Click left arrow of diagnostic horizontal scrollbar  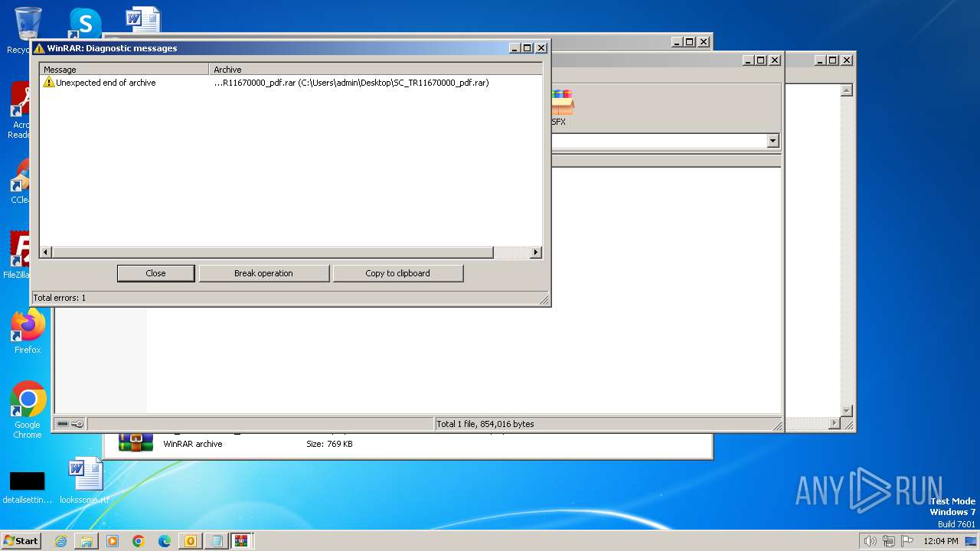point(46,253)
